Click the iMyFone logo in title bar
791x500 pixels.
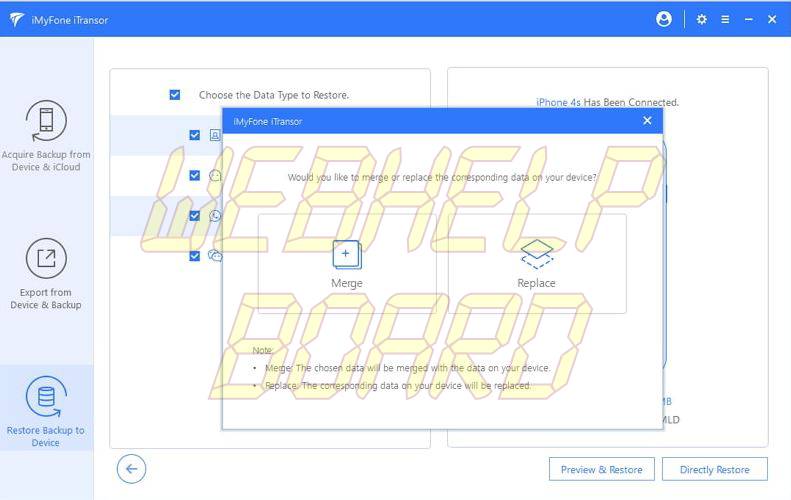16,20
